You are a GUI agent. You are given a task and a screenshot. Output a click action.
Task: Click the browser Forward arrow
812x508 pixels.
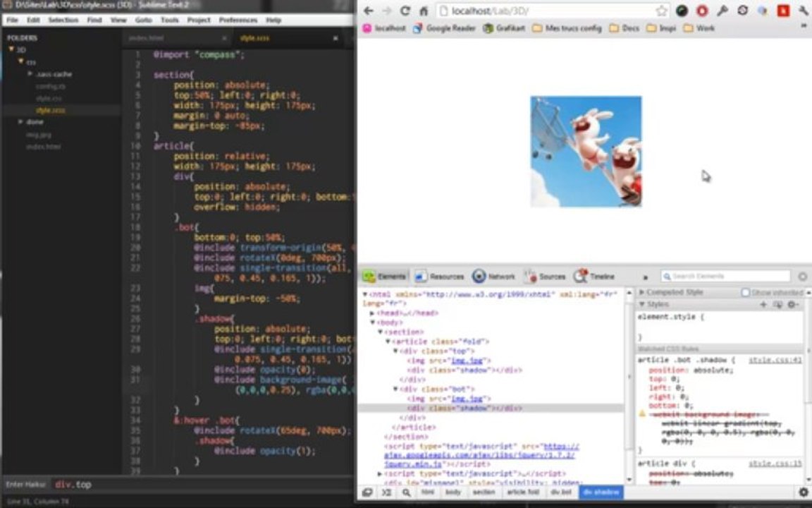tap(387, 11)
